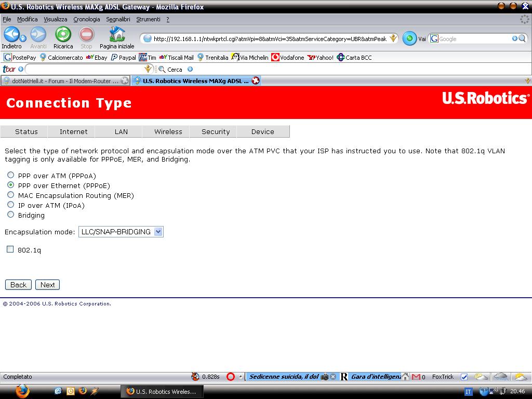Reload the page with Ricarica
The image size is (532, 399).
[63, 34]
